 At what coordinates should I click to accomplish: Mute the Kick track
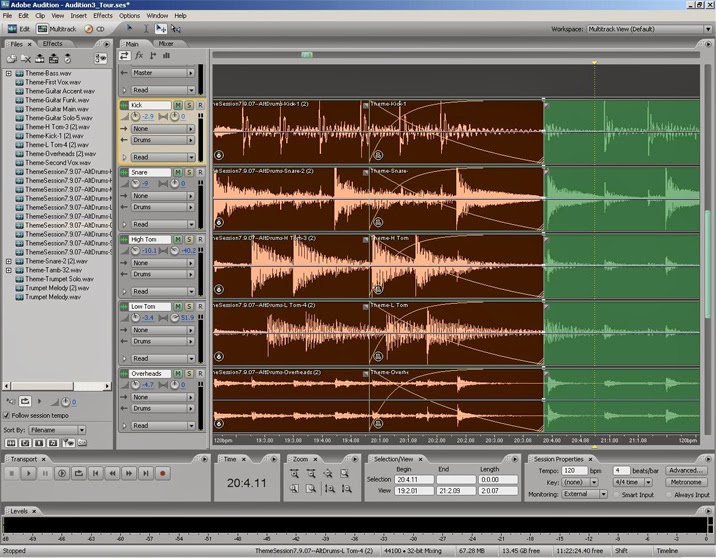[178, 105]
